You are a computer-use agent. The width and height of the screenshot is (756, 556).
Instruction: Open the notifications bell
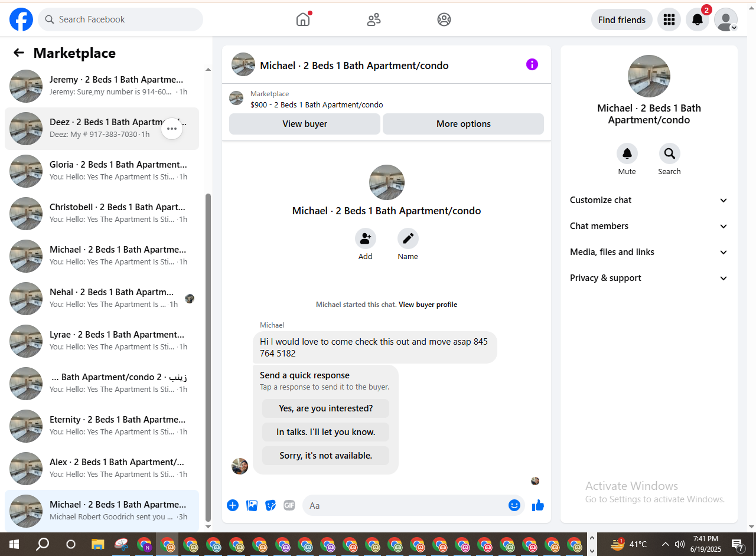698,19
